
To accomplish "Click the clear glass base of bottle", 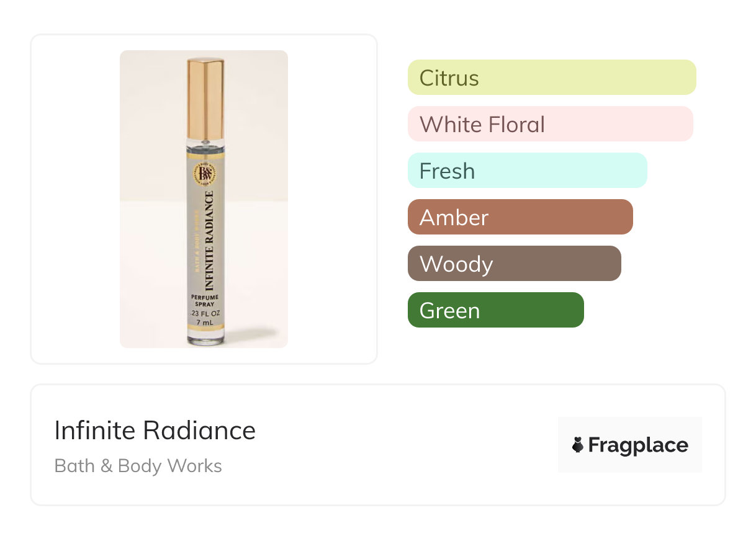I will [x=205, y=338].
